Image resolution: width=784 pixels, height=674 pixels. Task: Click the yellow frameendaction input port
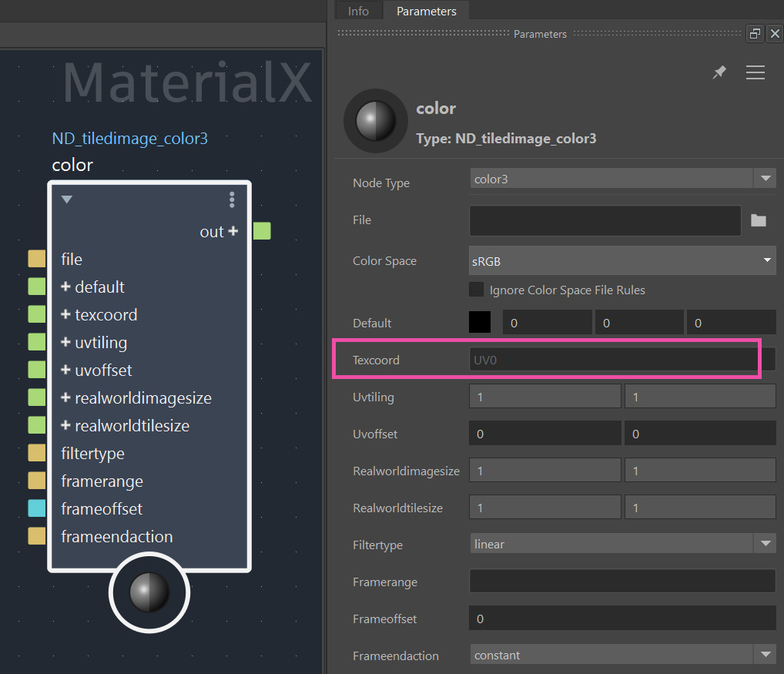(x=36, y=536)
